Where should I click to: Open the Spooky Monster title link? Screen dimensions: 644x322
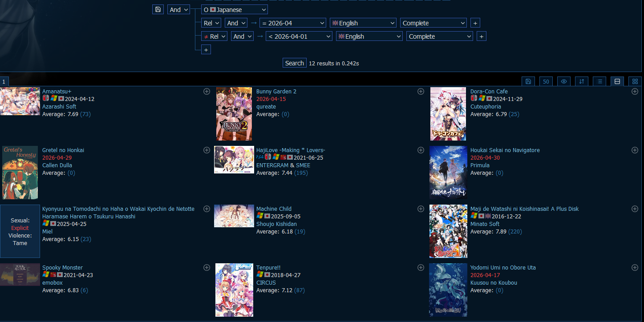pyautogui.click(x=62, y=267)
